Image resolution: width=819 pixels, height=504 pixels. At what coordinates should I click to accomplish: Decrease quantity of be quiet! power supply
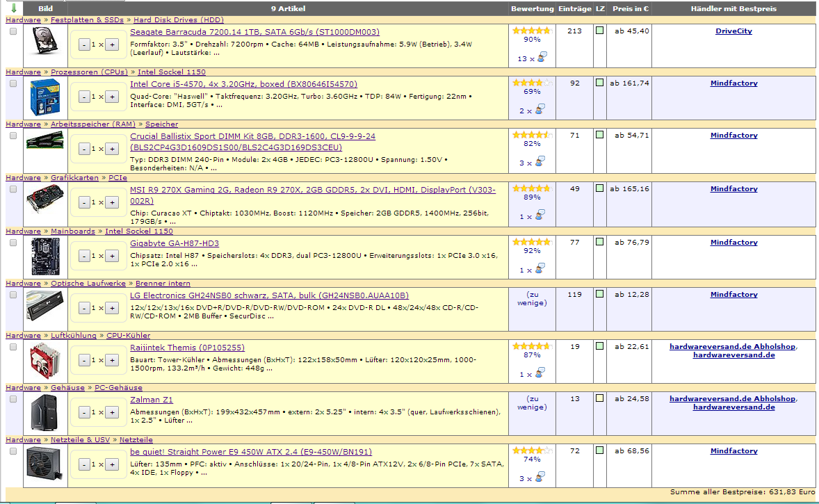click(84, 465)
